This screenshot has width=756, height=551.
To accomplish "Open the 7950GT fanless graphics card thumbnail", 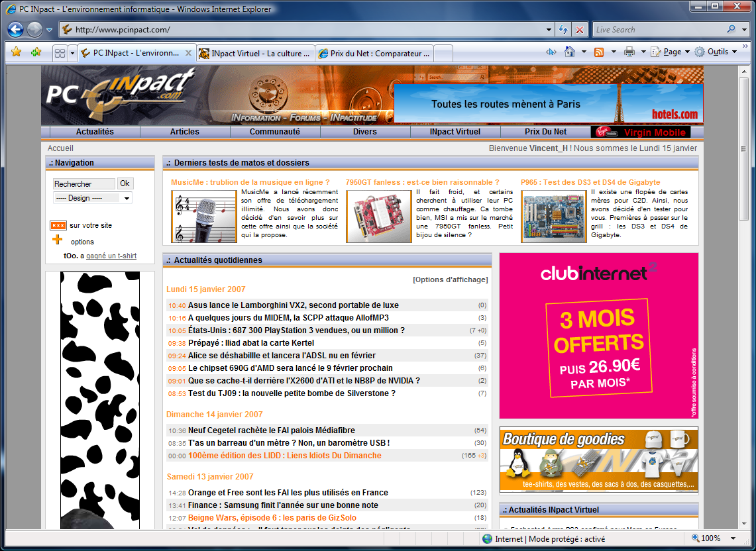I will [379, 216].
